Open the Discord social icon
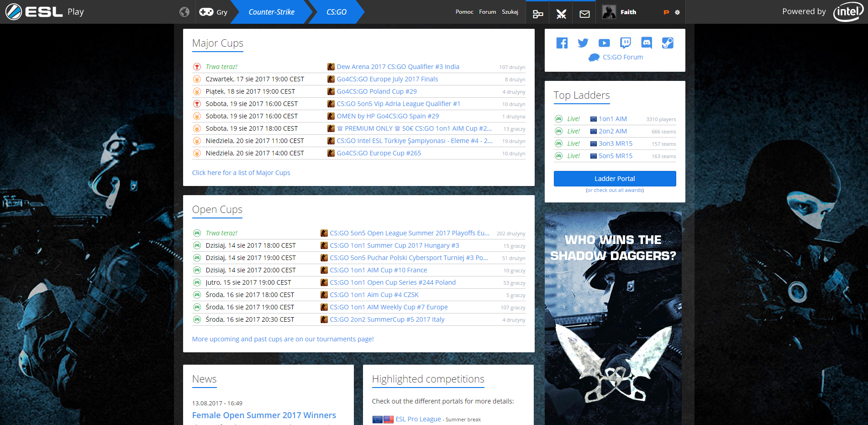The image size is (868, 425). (x=647, y=43)
